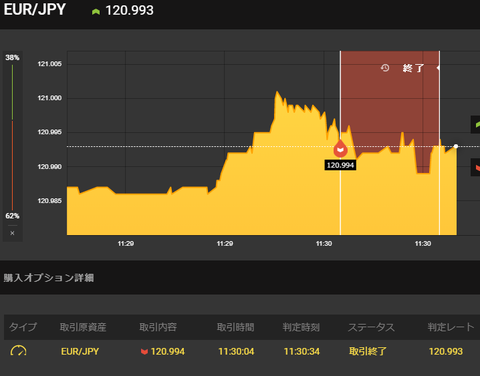480x376 pixels.
Task: Click the 120.994 entry price label
Action: [340, 165]
